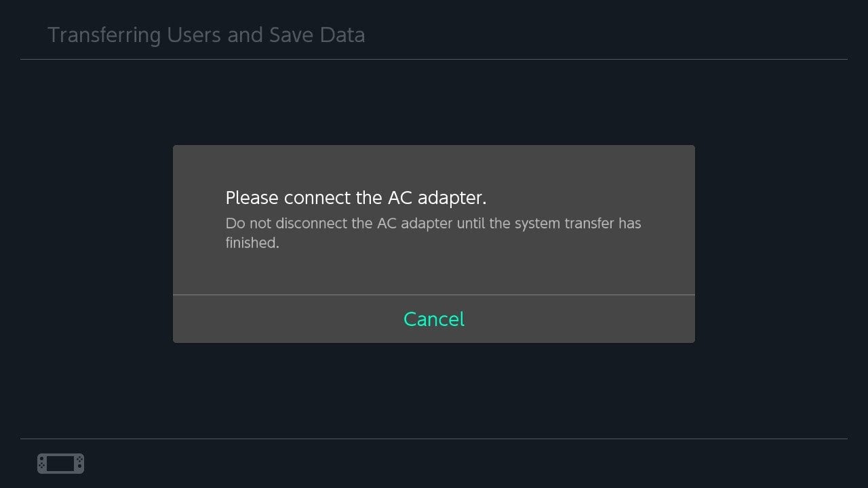
Task: Click the Switch console icon in the footer
Action: tap(60, 464)
